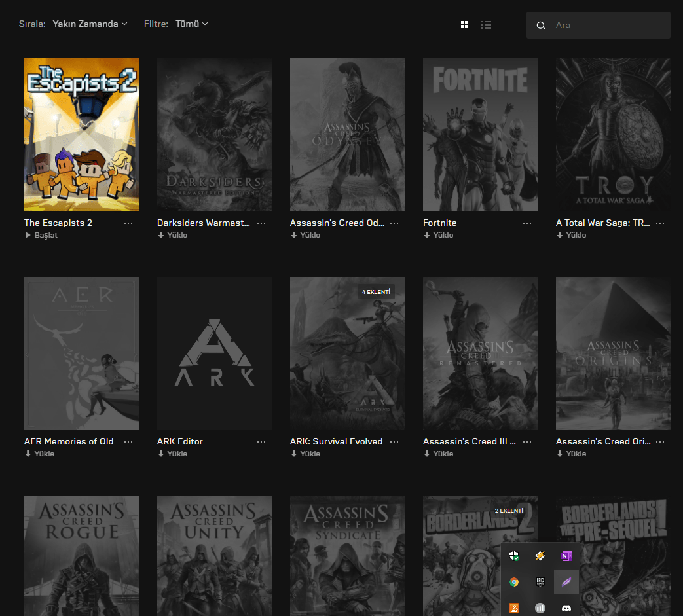This screenshot has width=683, height=616.
Task: Click Yükle under Assassin's Creed Origins
Action: [571, 454]
